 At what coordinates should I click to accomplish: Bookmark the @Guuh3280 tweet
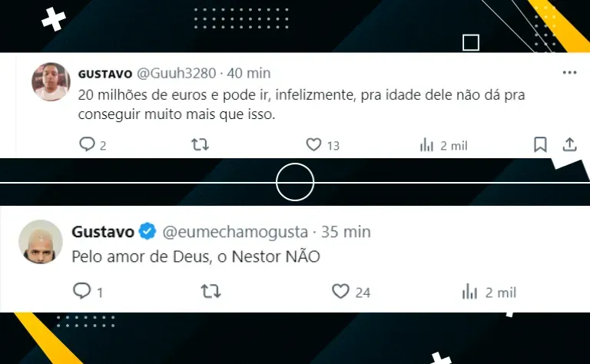[x=540, y=145]
